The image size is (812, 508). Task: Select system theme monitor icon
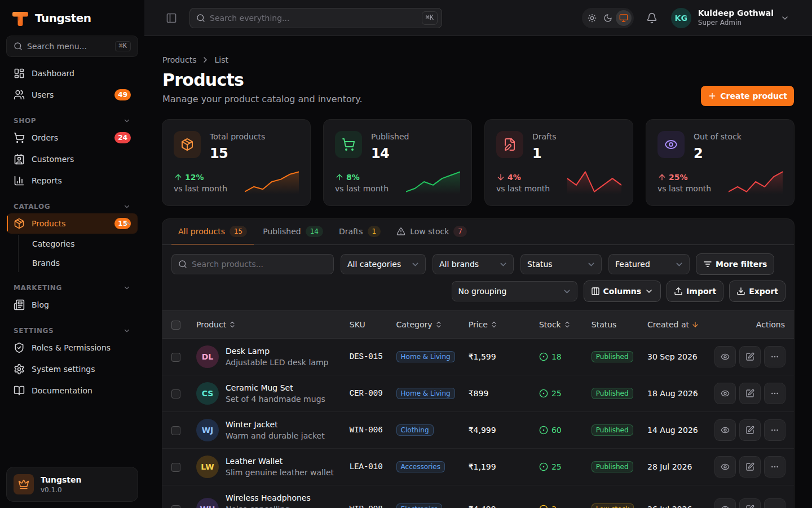coord(624,18)
